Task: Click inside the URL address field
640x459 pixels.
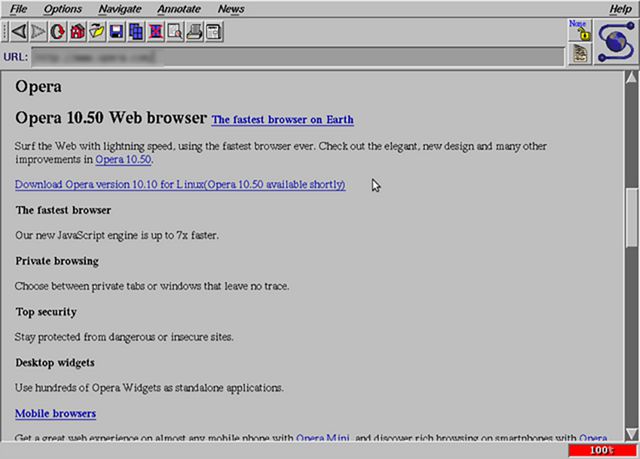Action: click(298, 57)
